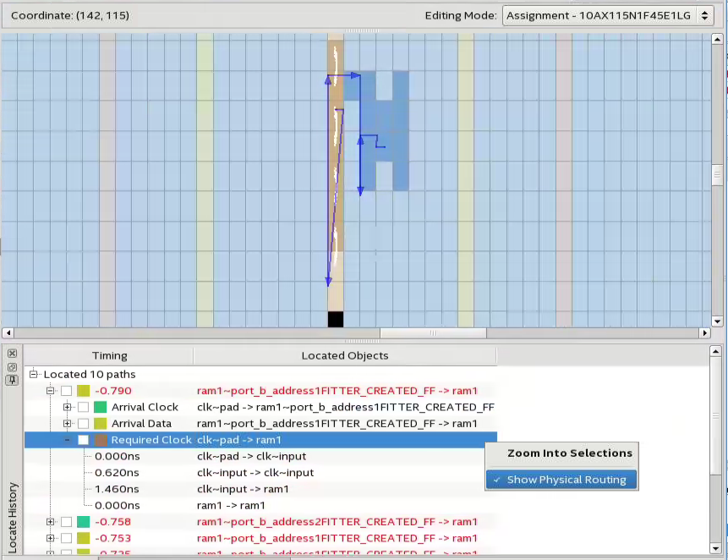Enable the Arrival Clock checkbox
Viewport: 728px width, 560px height.
(x=84, y=407)
